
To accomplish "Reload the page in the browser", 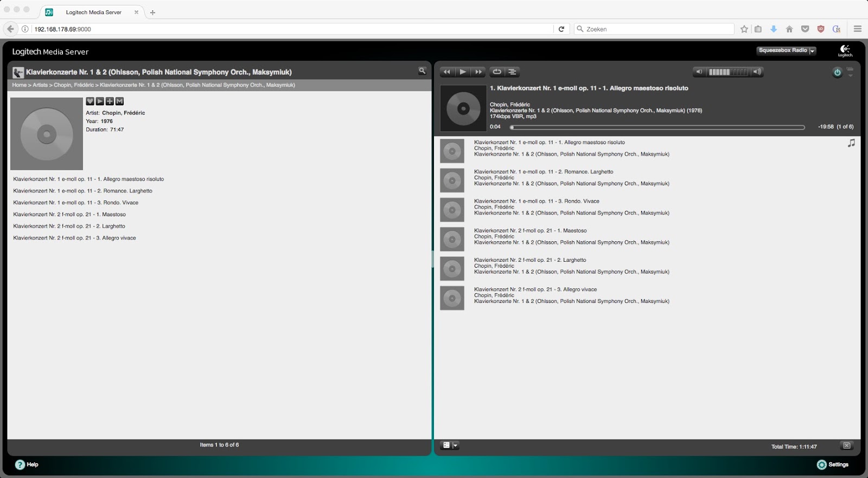I will pos(561,29).
